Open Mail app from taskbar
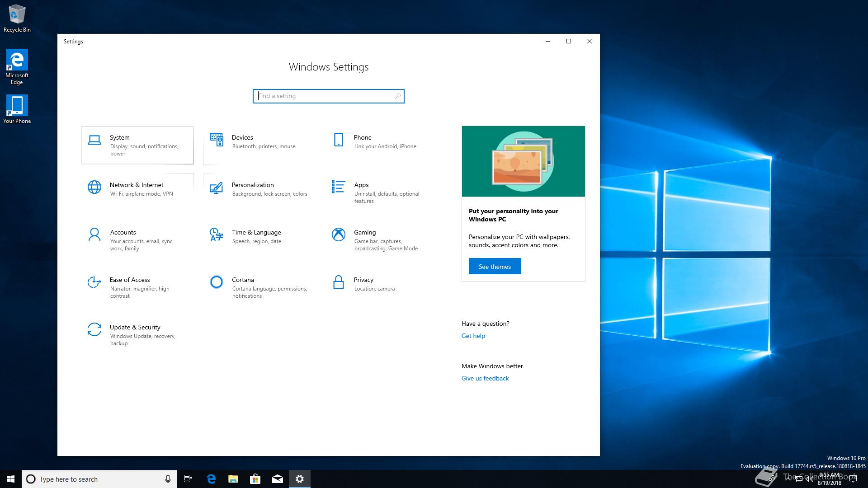 pos(278,479)
